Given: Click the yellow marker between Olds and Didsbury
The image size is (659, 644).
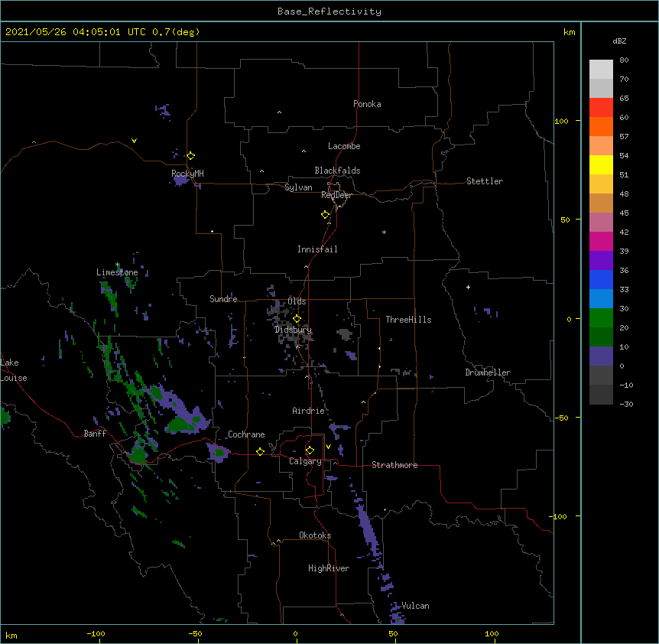Looking at the screenshot, I should [297, 319].
